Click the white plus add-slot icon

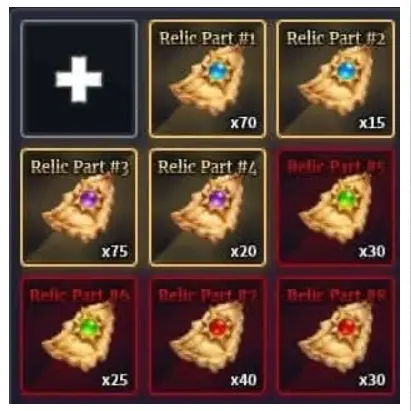point(79,79)
